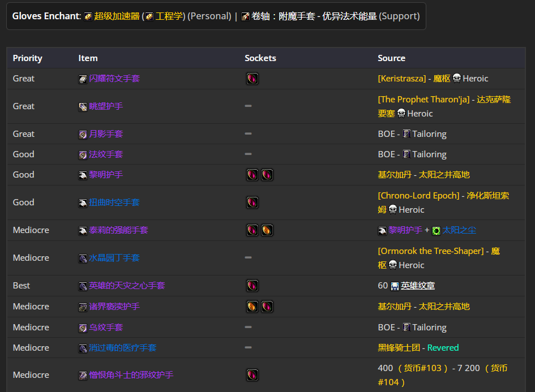Open the 月影手套 item link
Screen dimensions: 535x392
106,134
